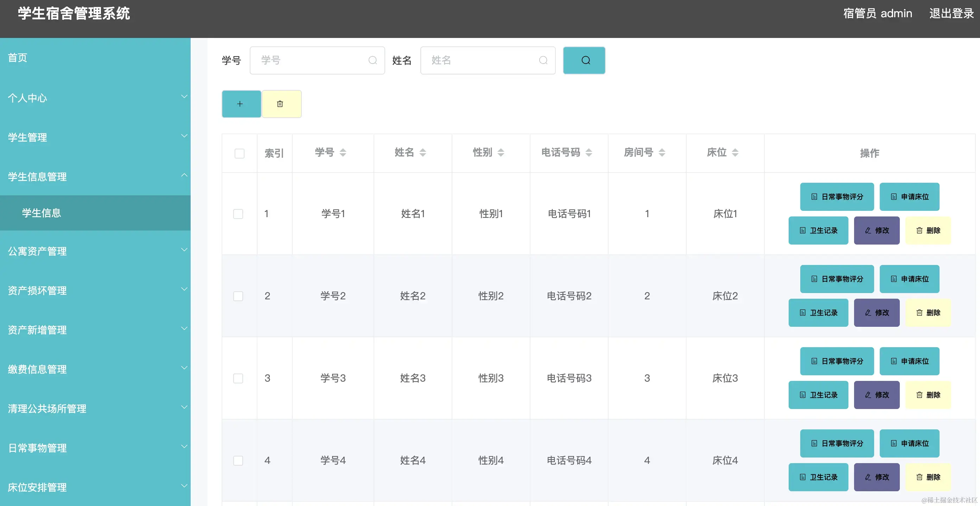Check the select-all checkbox in table header
The image size is (980, 506).
point(239,153)
